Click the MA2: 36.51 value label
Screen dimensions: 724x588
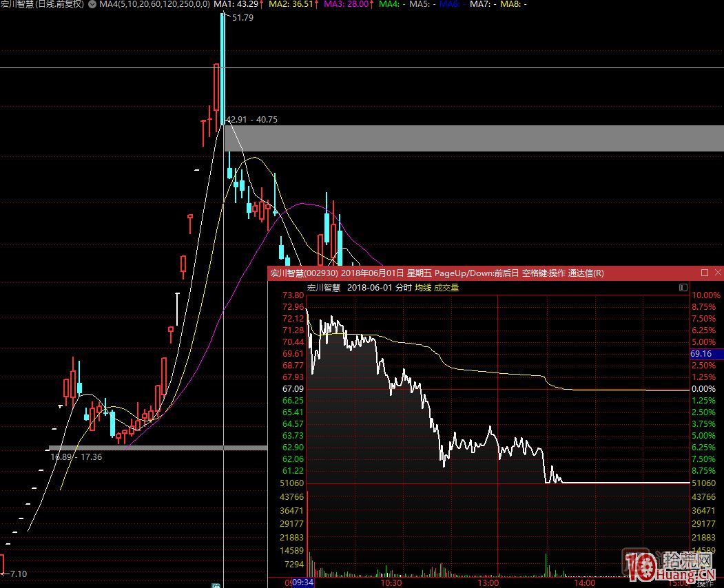coord(293,4)
